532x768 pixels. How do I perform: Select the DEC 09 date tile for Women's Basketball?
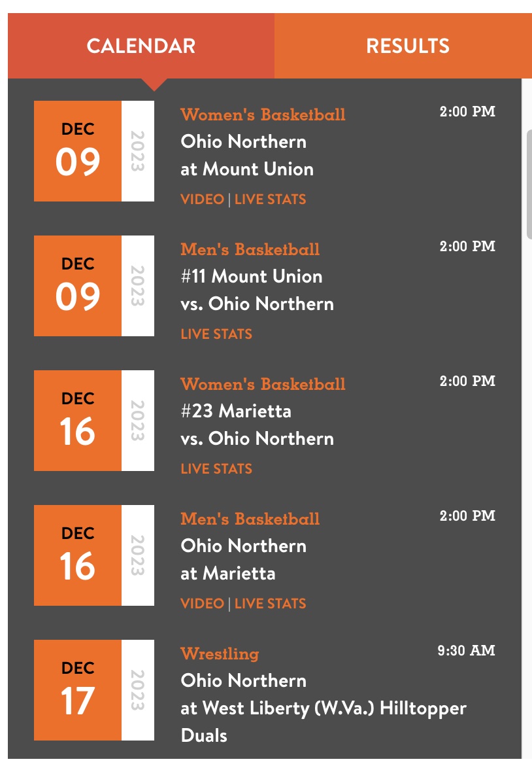click(x=94, y=151)
